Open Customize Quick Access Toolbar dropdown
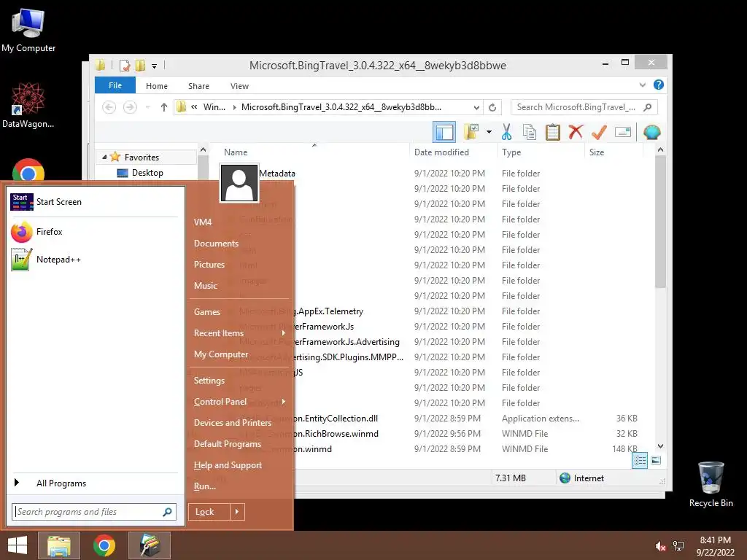The image size is (747, 560). click(155, 66)
